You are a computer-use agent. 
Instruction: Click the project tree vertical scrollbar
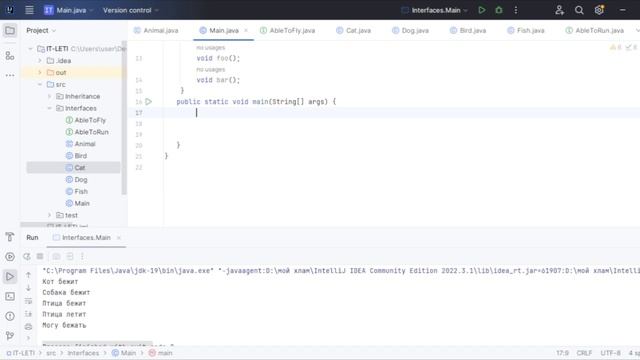pyautogui.click(x=124, y=118)
